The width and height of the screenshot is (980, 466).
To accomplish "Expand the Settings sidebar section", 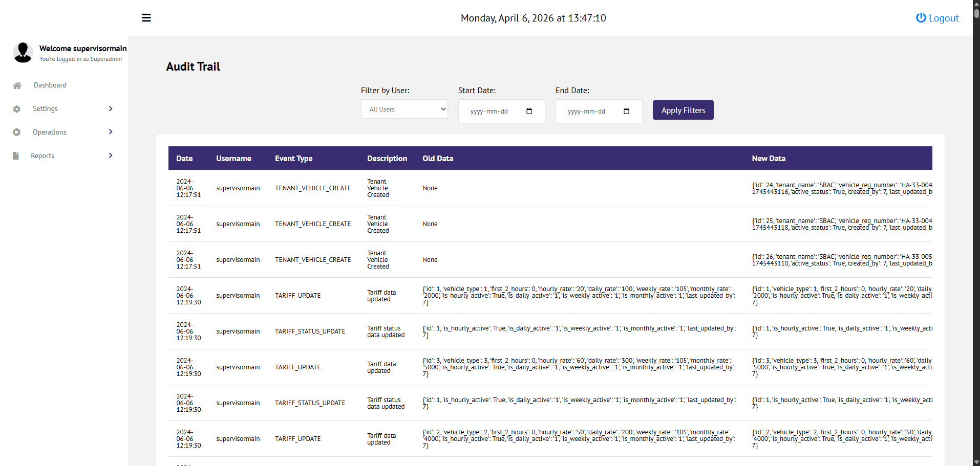I will 110,108.
